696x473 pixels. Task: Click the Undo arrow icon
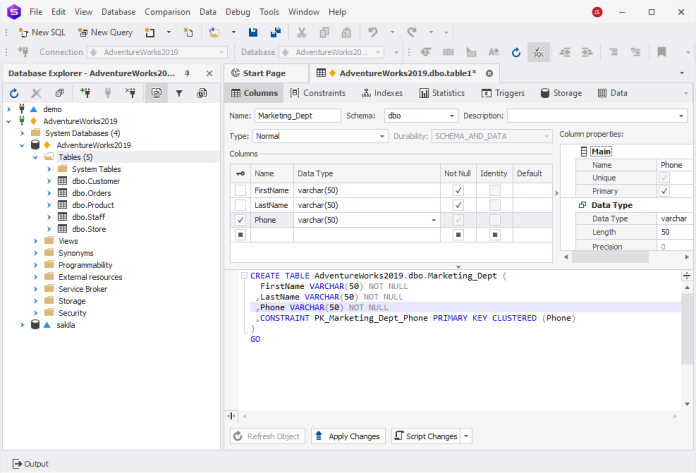point(373,32)
